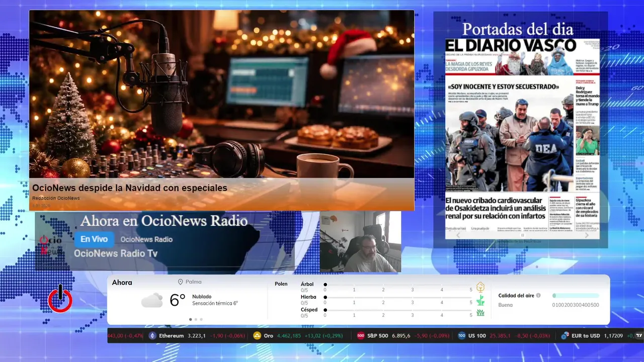Show the next newspaper cover arrow

coord(587,235)
